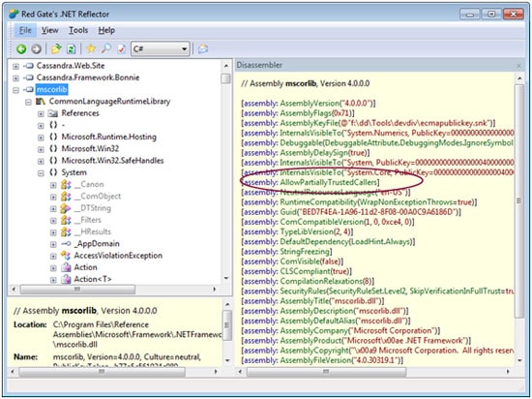This screenshot has height=399, width=532.
Task: Click the tree pane scroll-up arrow
Action: pos(226,65)
